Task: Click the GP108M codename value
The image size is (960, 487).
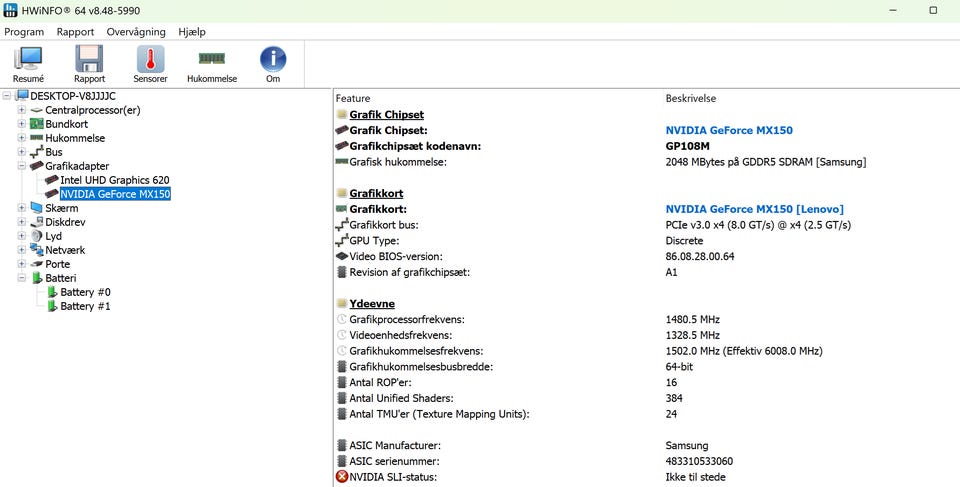Action: (x=687, y=146)
